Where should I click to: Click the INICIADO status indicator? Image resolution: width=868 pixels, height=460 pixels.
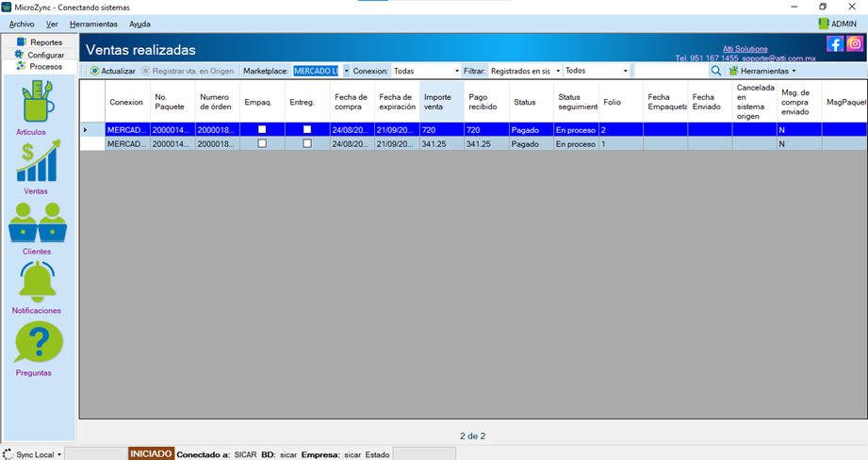tap(151, 454)
